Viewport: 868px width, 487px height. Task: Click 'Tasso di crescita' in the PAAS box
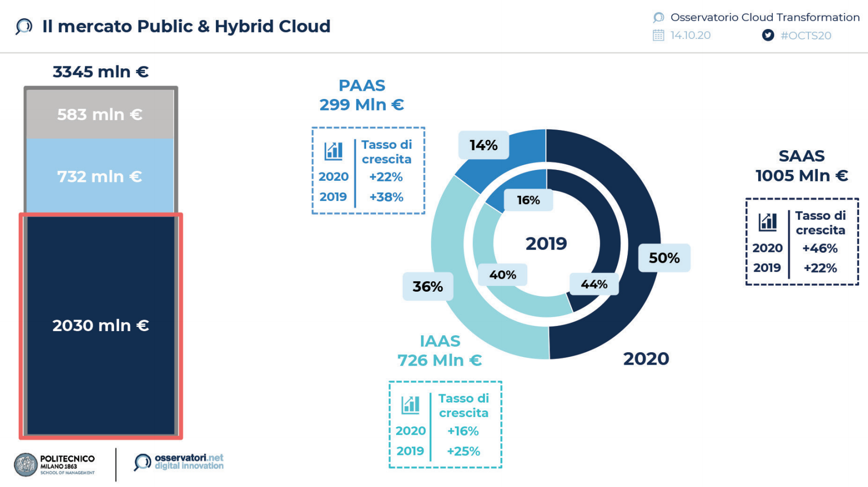tap(387, 152)
